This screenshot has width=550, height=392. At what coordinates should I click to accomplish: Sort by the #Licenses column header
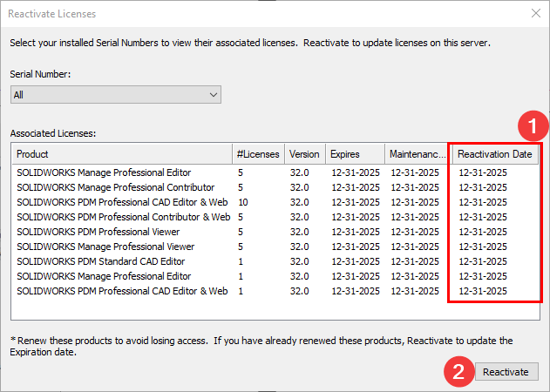(258, 154)
